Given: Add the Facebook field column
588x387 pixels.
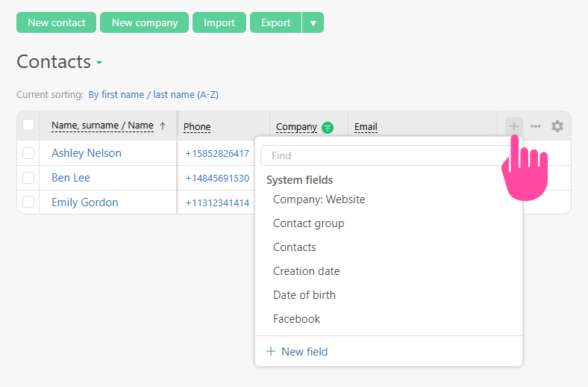Looking at the screenshot, I should point(296,319).
